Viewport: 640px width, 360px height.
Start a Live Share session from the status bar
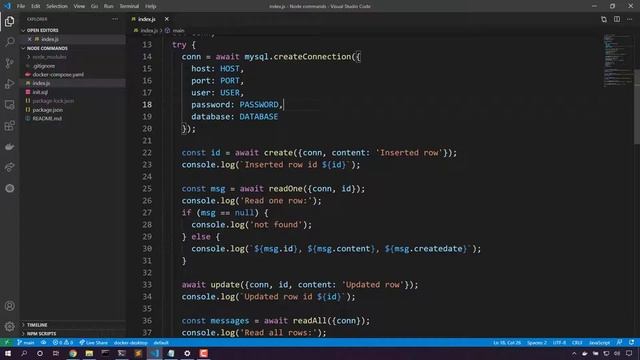click(x=93, y=342)
